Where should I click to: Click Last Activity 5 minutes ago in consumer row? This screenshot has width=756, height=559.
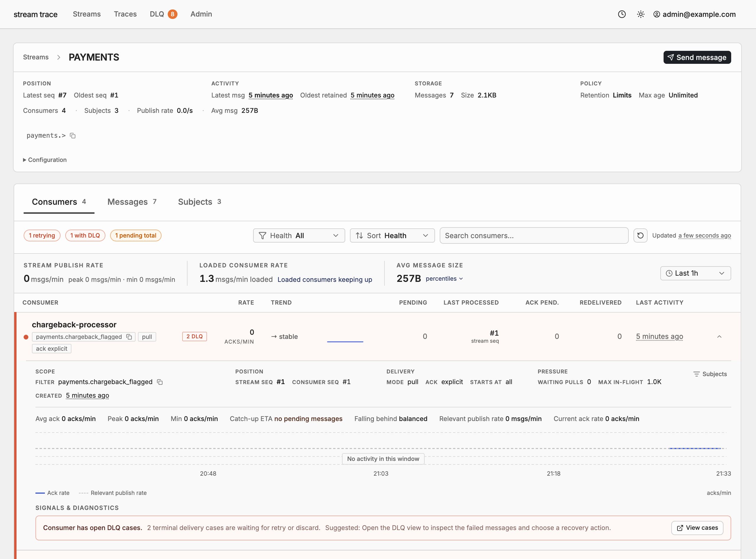(660, 337)
